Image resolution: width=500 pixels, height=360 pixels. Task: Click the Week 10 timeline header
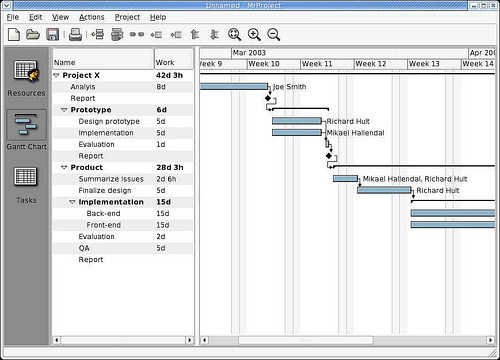coord(274,64)
